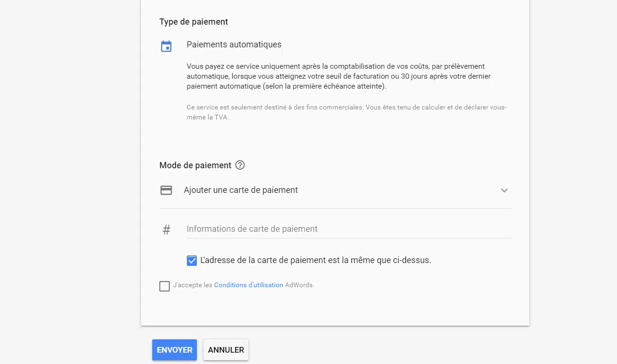Click the J'accepte les text

(193, 285)
